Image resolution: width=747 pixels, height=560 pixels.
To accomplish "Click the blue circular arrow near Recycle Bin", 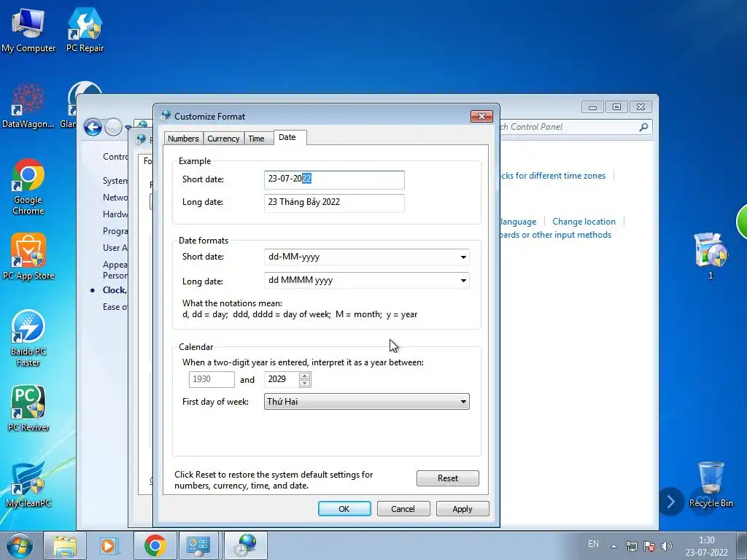I will [671, 502].
